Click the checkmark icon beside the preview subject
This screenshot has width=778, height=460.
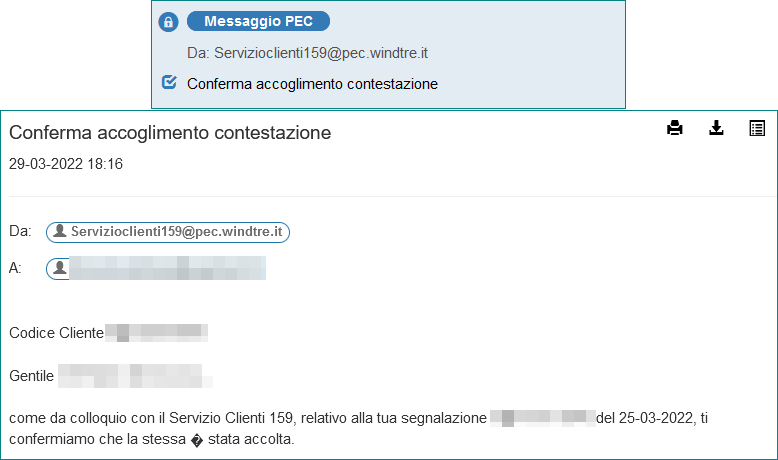(169, 82)
